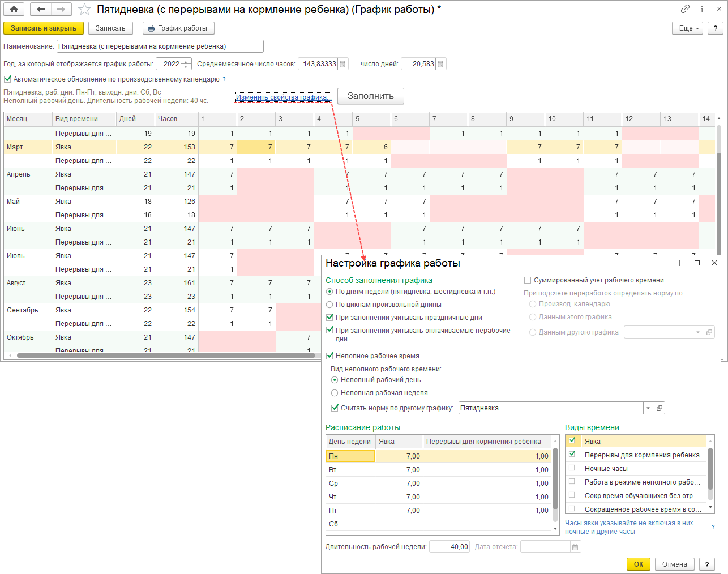This screenshot has width=728, height=574.
Task: Add to favorites with the star icon
Action: tap(84, 10)
